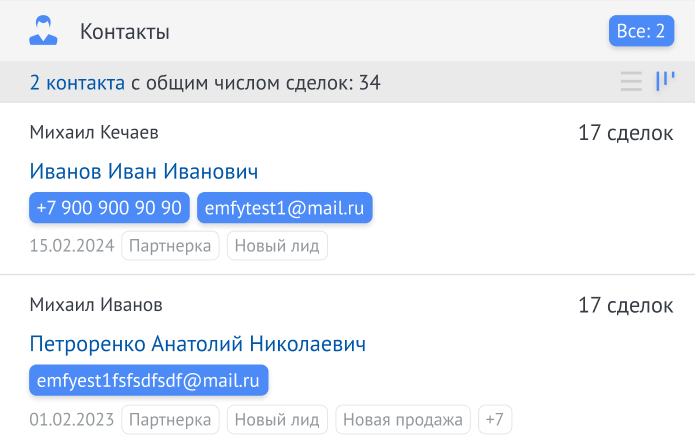Switch to list view icon
695x447 pixels.
(x=631, y=82)
